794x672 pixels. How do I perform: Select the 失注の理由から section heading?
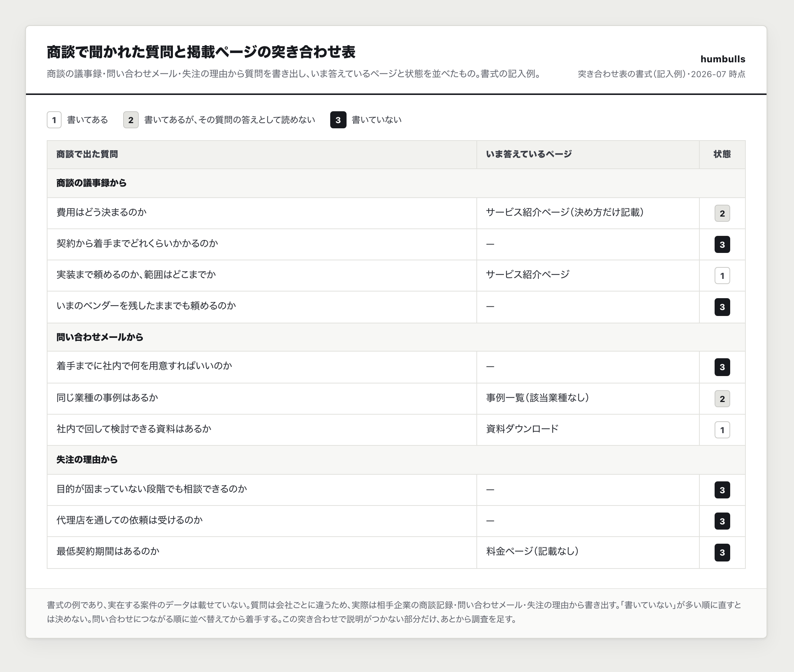coord(87,460)
